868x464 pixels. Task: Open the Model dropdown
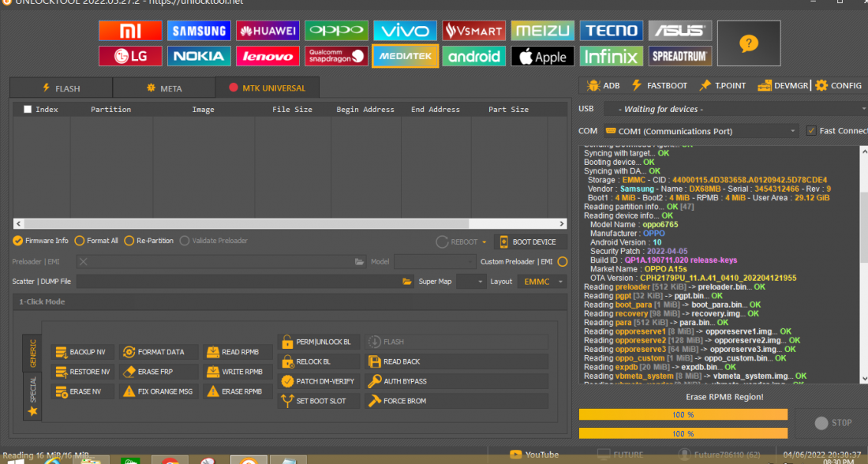click(435, 262)
